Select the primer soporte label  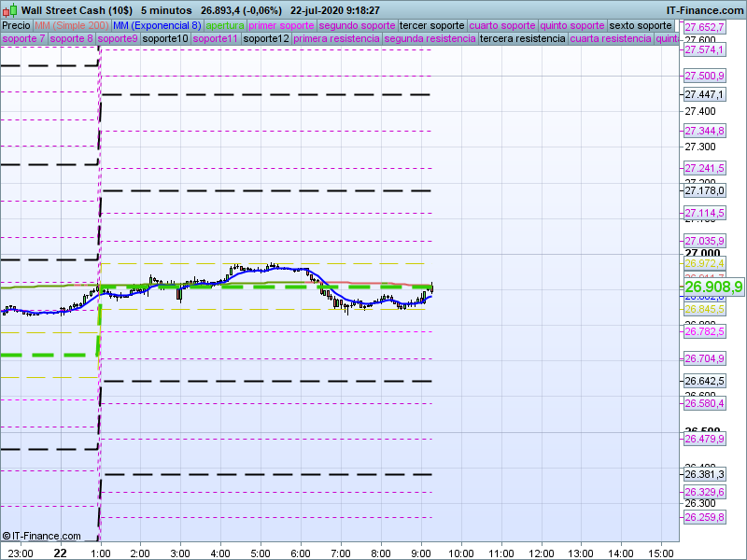(281, 25)
